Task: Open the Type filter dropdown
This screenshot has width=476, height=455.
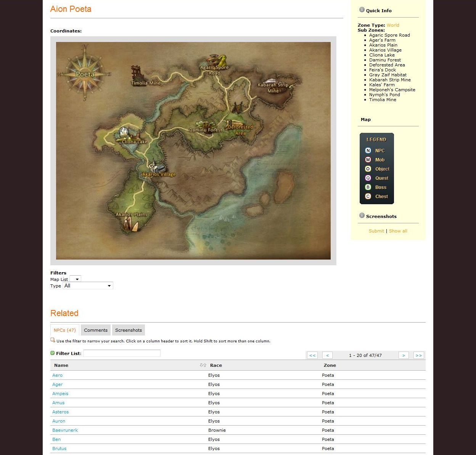Action: 88,286
